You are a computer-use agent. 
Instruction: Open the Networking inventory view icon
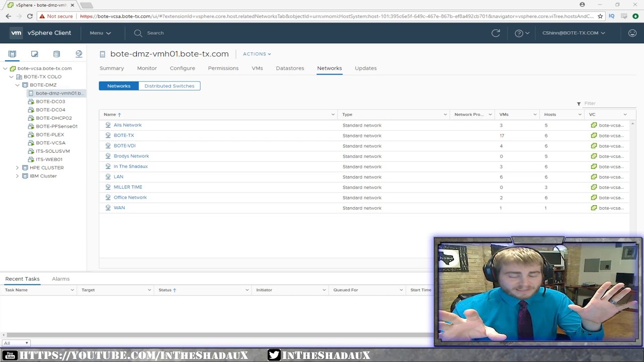[x=78, y=54]
